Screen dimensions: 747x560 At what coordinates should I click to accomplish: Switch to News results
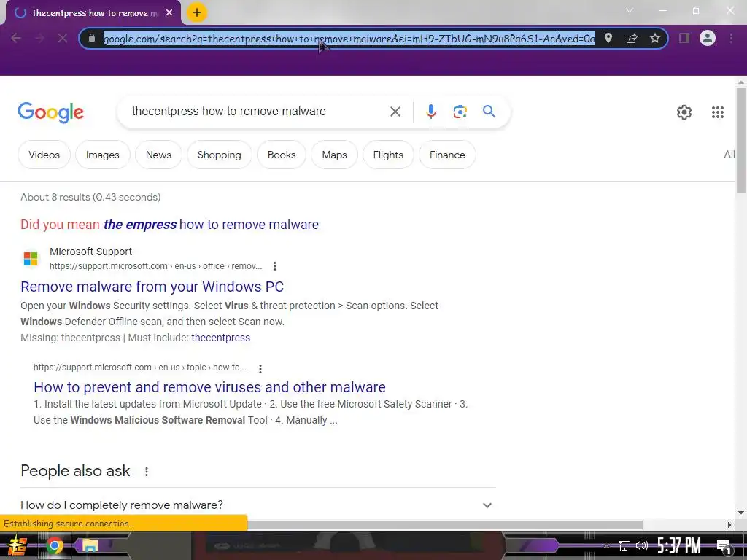coord(158,155)
